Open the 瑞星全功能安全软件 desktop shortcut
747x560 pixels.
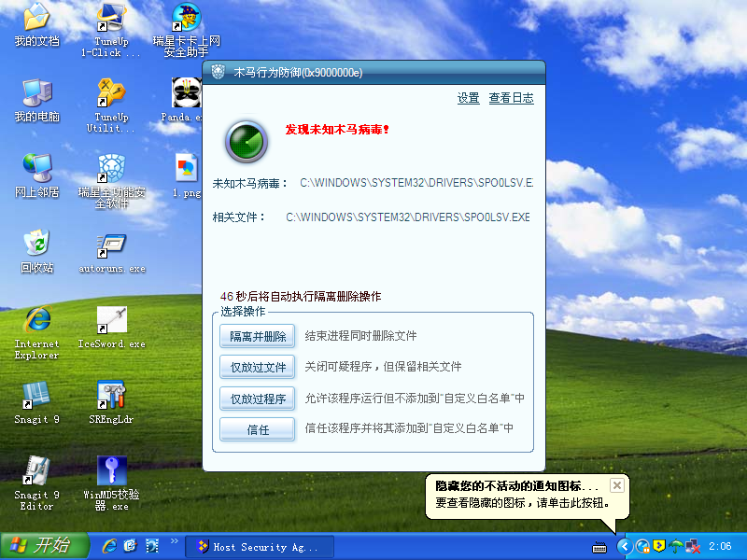coord(111,181)
